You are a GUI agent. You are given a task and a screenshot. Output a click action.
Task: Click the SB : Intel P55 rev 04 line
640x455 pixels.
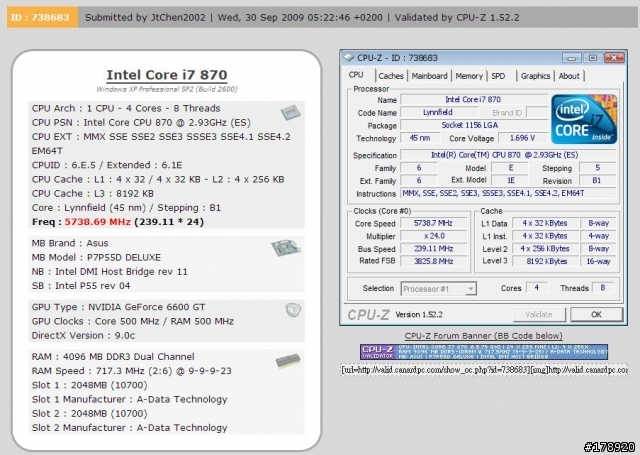tap(81, 286)
